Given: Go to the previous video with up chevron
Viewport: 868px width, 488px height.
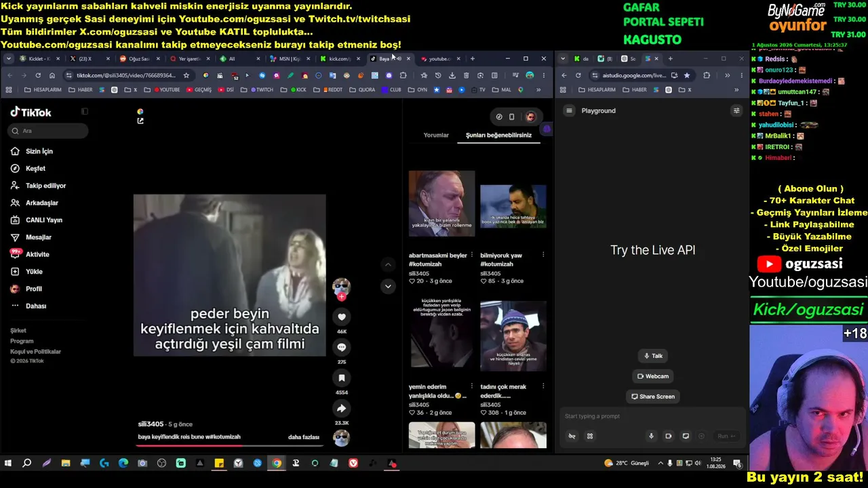Looking at the screenshot, I should coord(388,264).
